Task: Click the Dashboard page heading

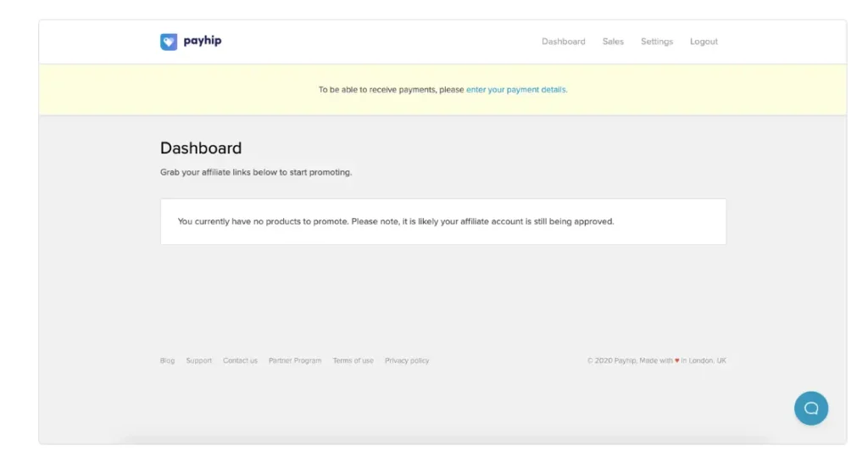Action: pos(201,148)
